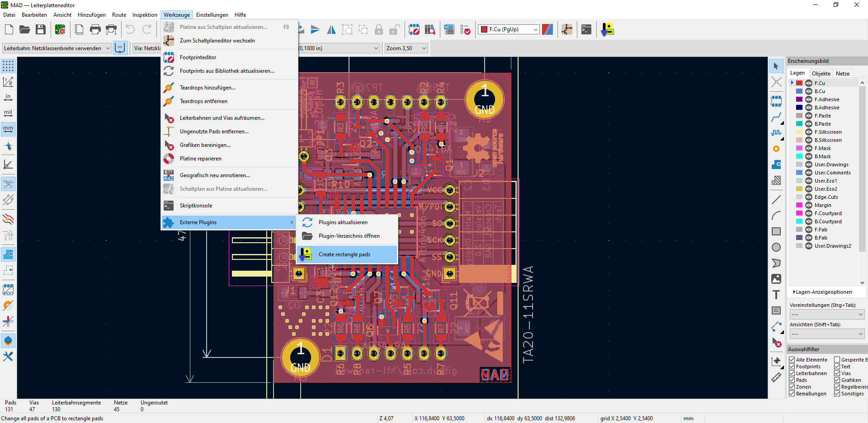
Task: Select the Add text tool
Action: [x=776, y=295]
